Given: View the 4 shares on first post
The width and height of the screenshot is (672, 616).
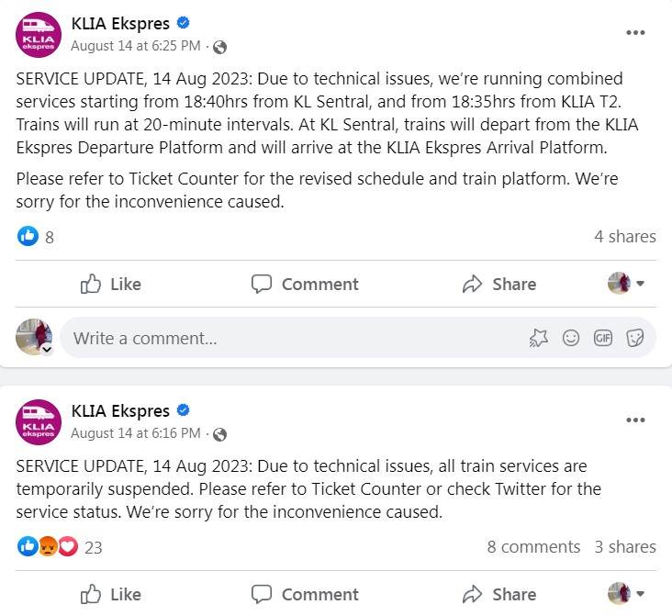Looking at the screenshot, I should (x=624, y=237).
